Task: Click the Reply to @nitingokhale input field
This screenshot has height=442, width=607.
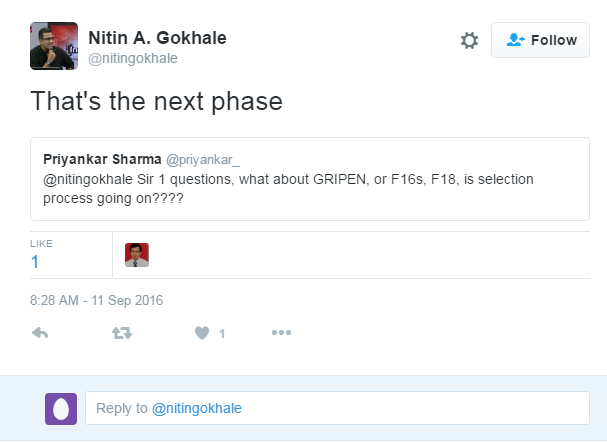Action: click(337, 408)
